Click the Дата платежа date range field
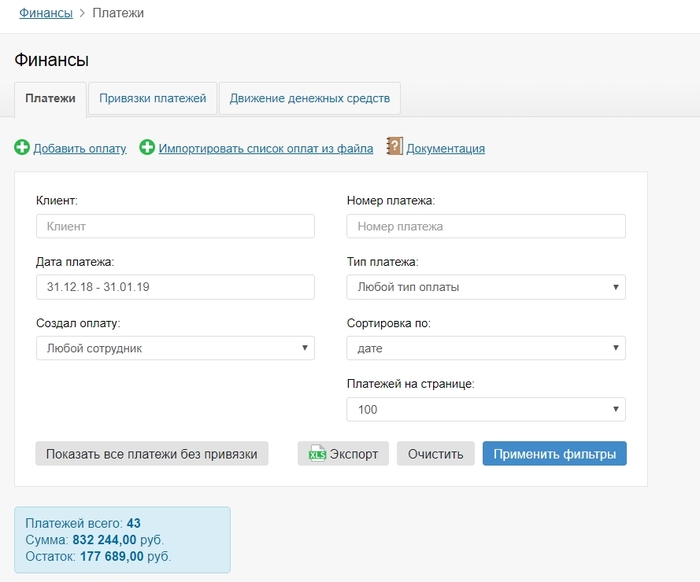This screenshot has width=700, height=582. click(x=175, y=288)
